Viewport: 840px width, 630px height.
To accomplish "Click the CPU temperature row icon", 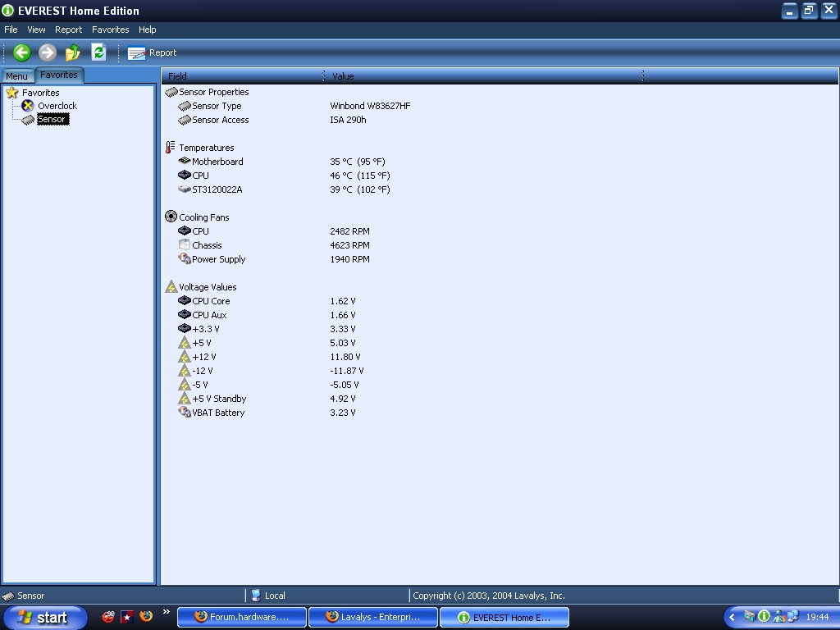I will (185, 176).
